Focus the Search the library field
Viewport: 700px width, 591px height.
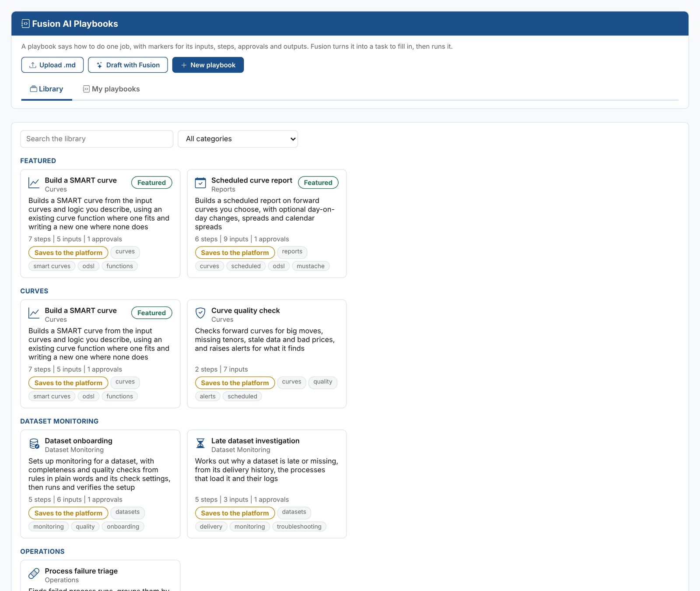[x=97, y=139]
